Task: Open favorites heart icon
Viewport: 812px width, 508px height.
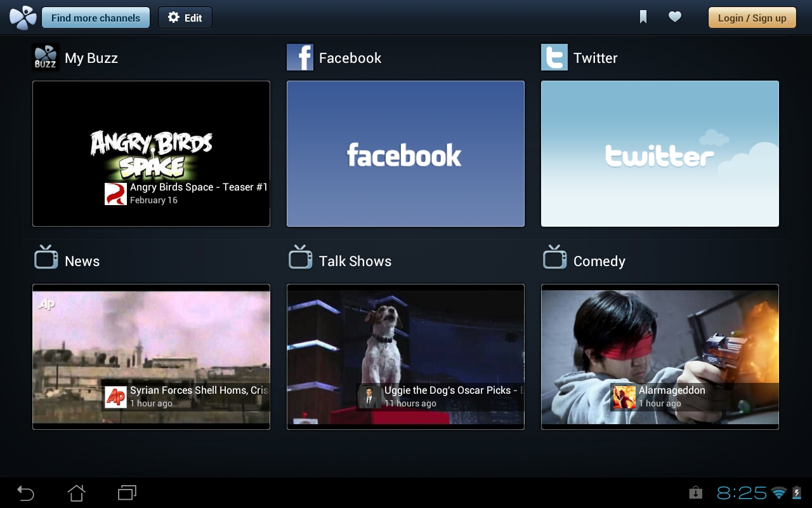Action: tap(675, 17)
